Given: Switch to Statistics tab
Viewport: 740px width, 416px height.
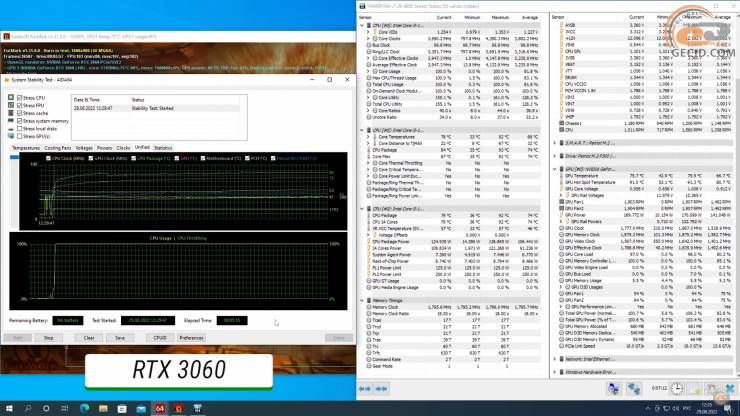Looking at the screenshot, I should 163,148.
